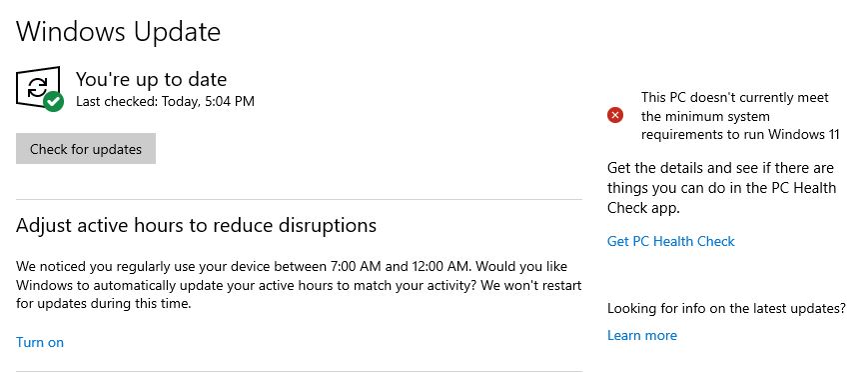
Task: Click the Windows 11 minimum requirements message
Action: 741,116
